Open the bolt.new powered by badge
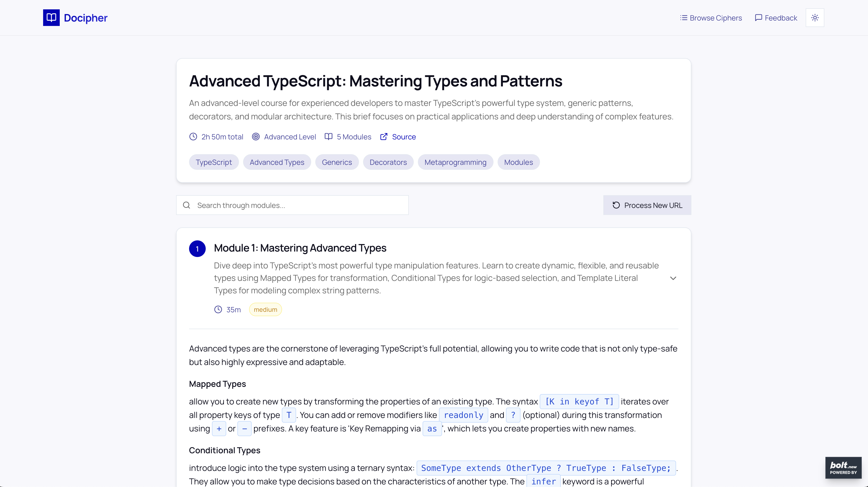This screenshot has height=487, width=868. (843, 468)
